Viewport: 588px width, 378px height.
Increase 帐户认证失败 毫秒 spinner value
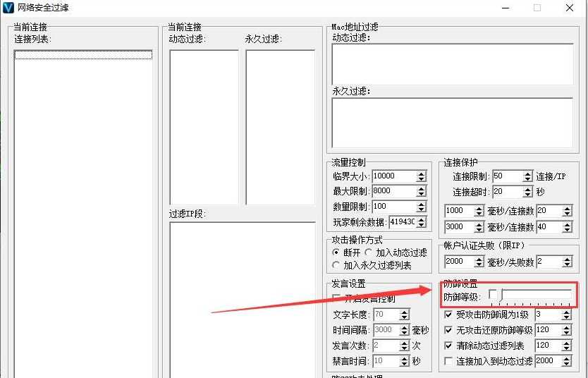479,259
